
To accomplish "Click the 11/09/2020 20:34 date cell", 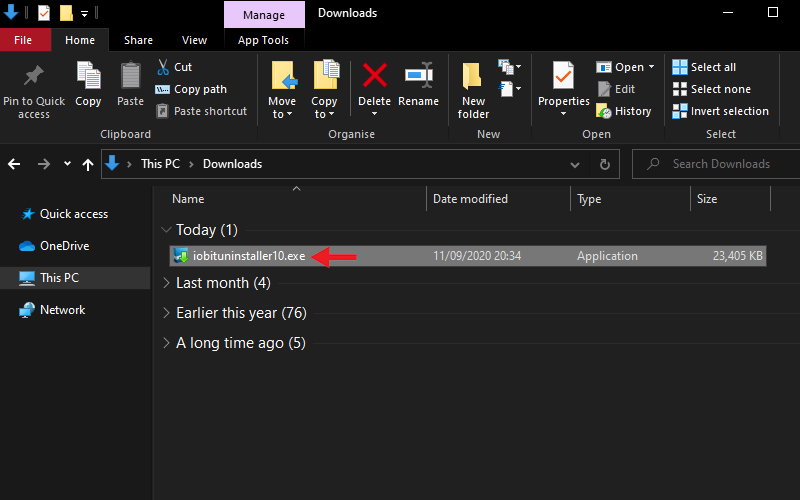I will click(x=477, y=256).
